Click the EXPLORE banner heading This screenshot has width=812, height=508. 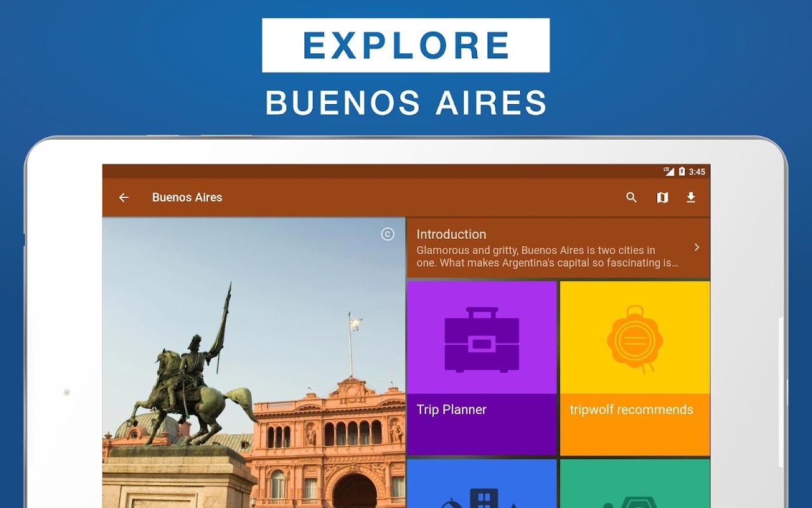point(406,45)
